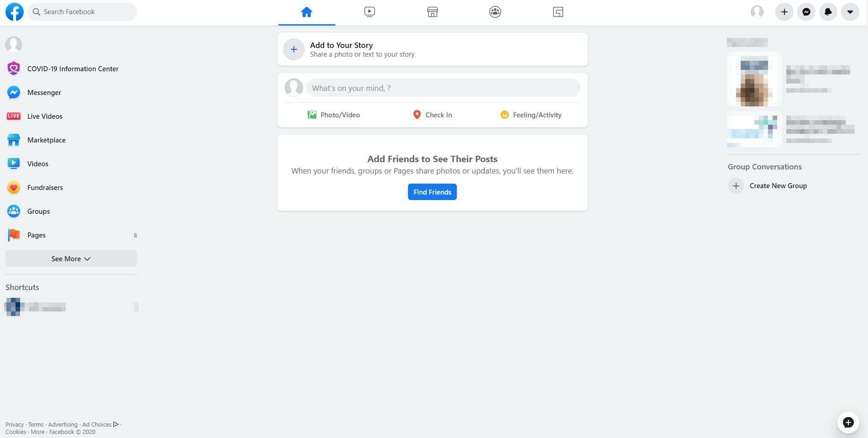Click the Facebook logo icon

click(14, 12)
